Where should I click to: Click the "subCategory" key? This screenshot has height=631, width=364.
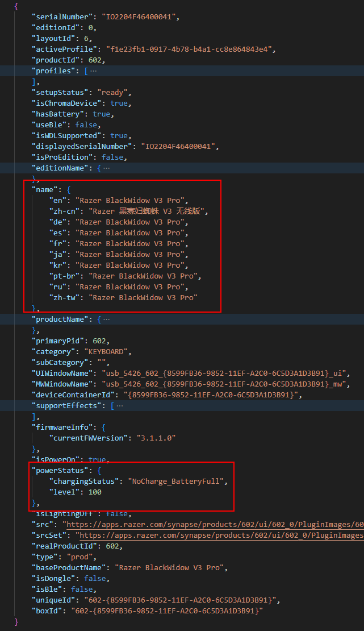tap(60, 363)
